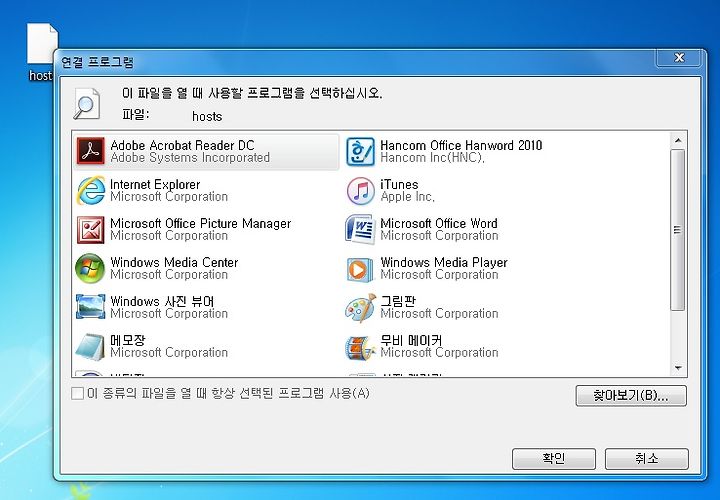The height and width of the screenshot is (500, 720).
Task: Select the text '메모장'
Action: pos(128,340)
